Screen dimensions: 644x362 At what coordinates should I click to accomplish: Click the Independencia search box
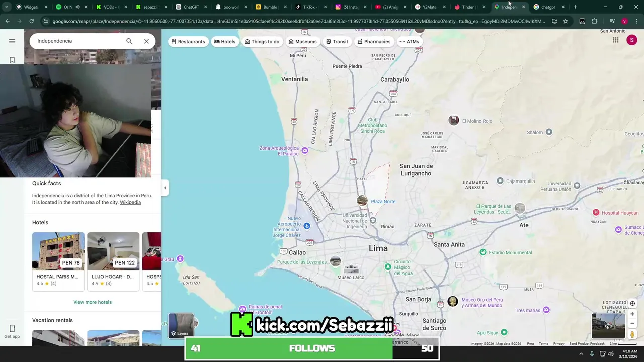pyautogui.click(x=78, y=41)
